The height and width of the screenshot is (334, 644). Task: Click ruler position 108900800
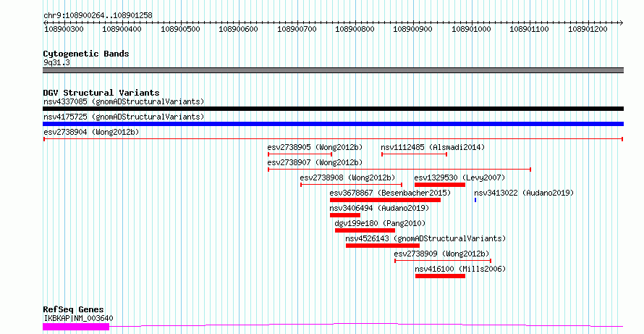(355, 29)
